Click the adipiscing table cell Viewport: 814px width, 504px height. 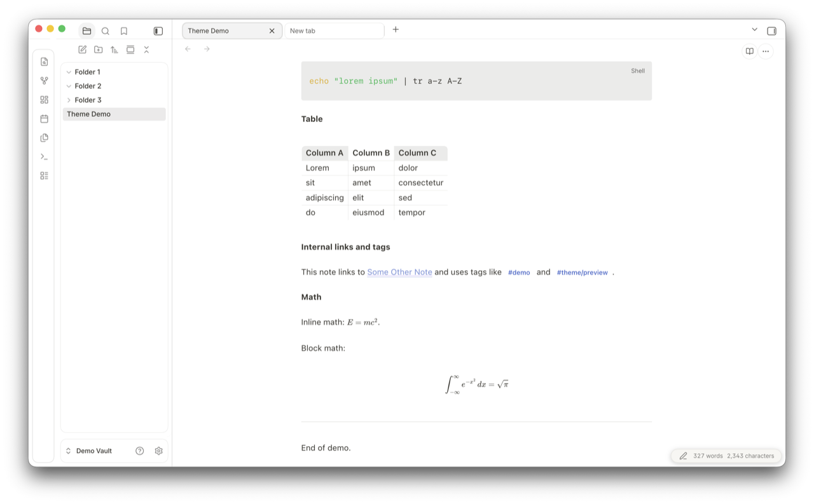(325, 198)
